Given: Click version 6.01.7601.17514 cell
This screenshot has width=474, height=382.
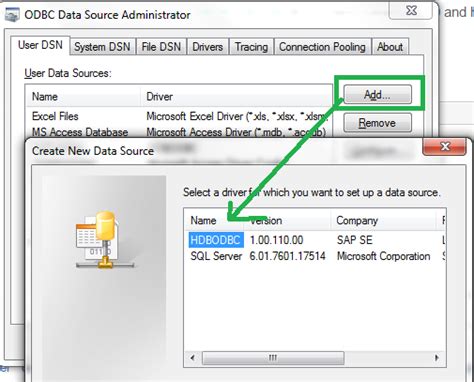Looking at the screenshot, I should pyautogui.click(x=287, y=256).
